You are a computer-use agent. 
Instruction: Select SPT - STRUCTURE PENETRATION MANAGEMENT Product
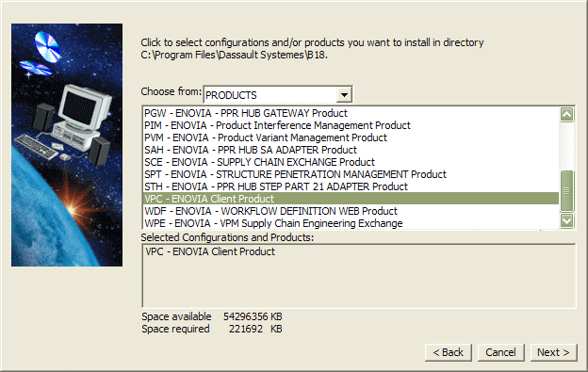(351, 174)
